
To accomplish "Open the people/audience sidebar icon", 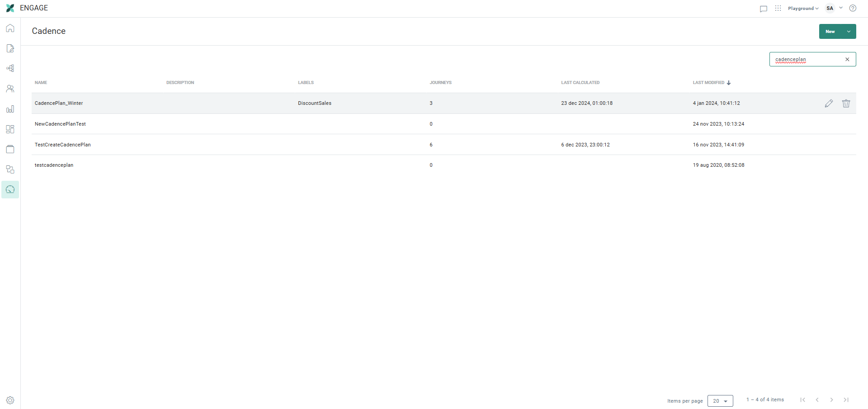I will pos(10,89).
